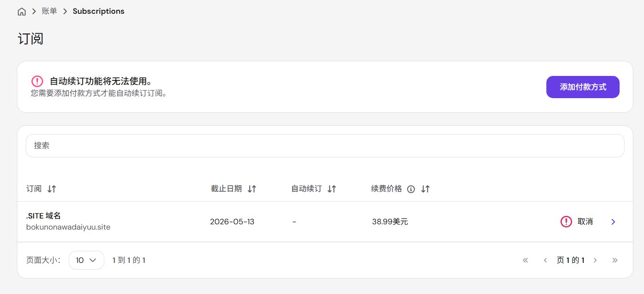
Task: Click the 订阅 page heading
Action: click(31, 39)
